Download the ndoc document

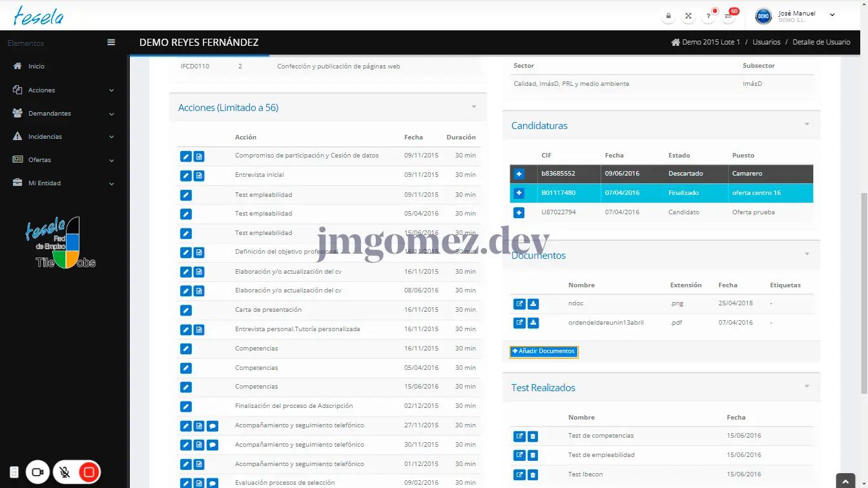[x=533, y=304]
